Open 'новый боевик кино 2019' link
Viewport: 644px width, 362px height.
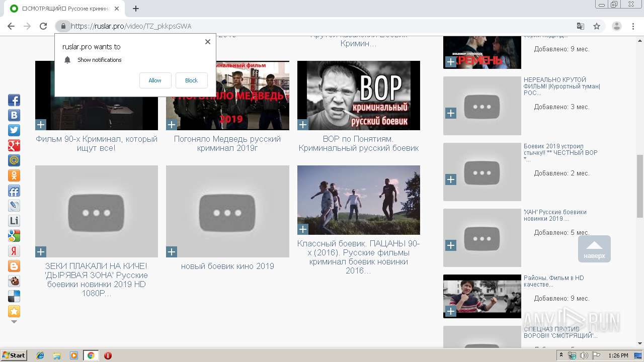[227, 266]
